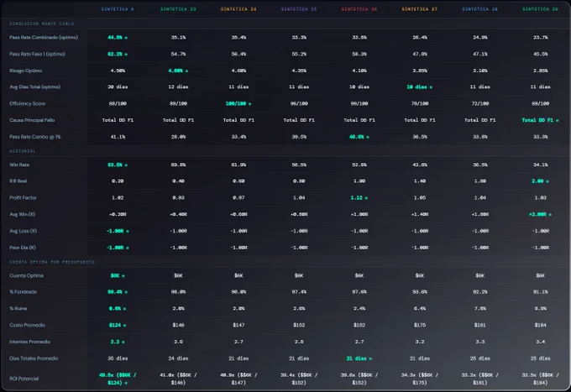Click the Pass Rate Fase 1 (optimo) row label
Image resolution: width=571 pixels, height=392 pixels.
[37, 55]
